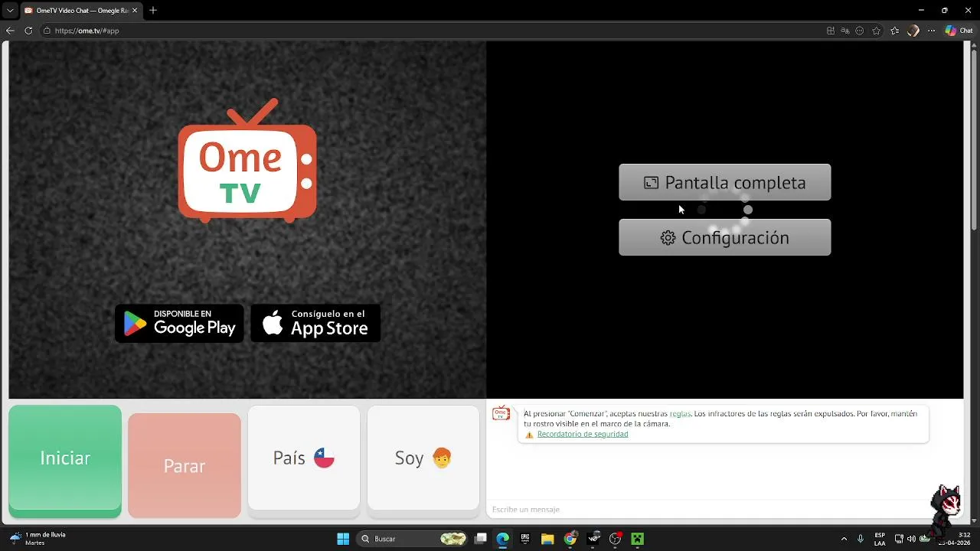
Task: Click the face emoji in Soy button
Action: [442, 458]
